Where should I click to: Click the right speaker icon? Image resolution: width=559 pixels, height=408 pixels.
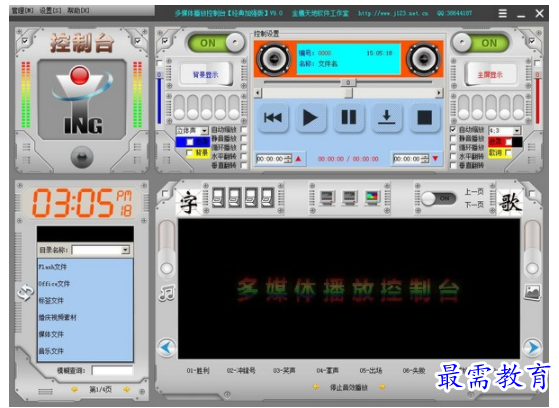[x=424, y=59]
